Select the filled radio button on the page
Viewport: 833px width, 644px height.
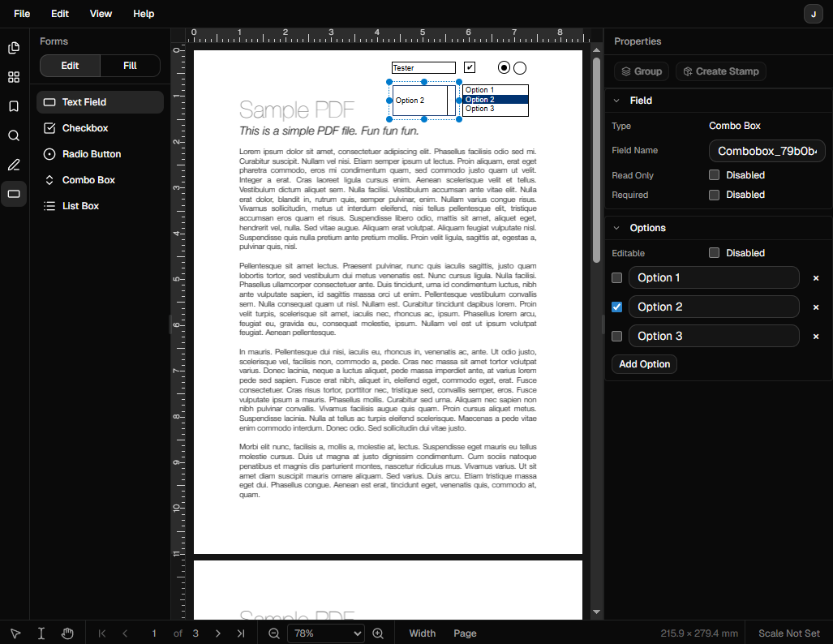pos(504,68)
